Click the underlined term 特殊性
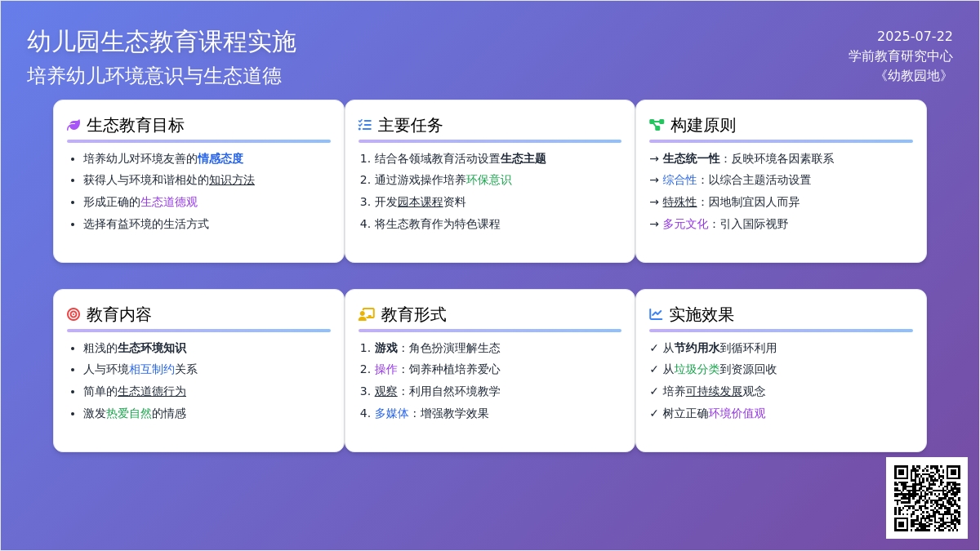Image resolution: width=980 pixels, height=551 pixels. point(680,202)
